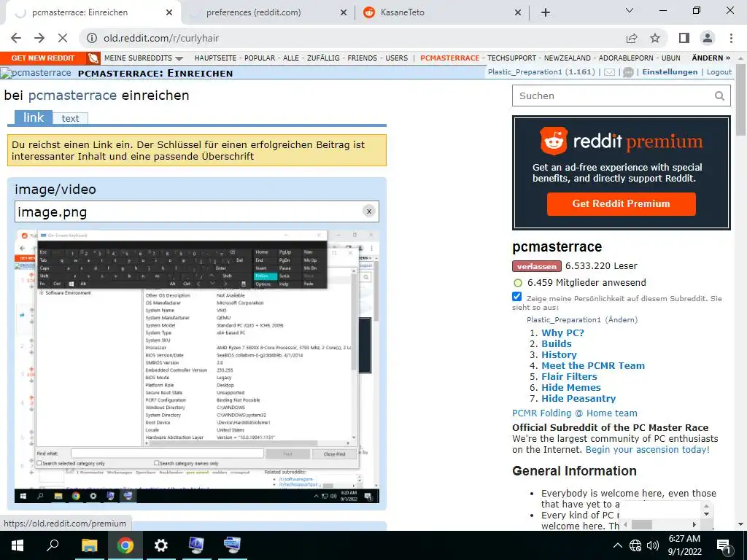Click the Logout link
The height and width of the screenshot is (560, 747).
click(x=719, y=72)
